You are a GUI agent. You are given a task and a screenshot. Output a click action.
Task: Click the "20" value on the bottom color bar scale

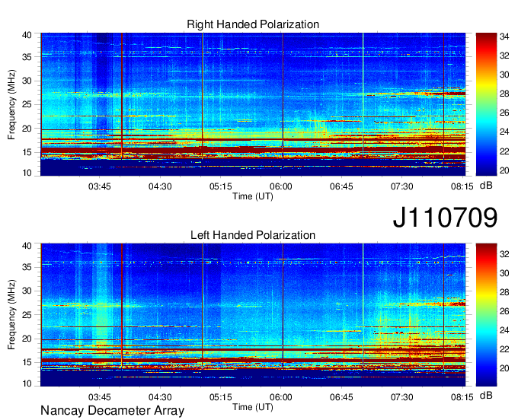click(x=504, y=368)
